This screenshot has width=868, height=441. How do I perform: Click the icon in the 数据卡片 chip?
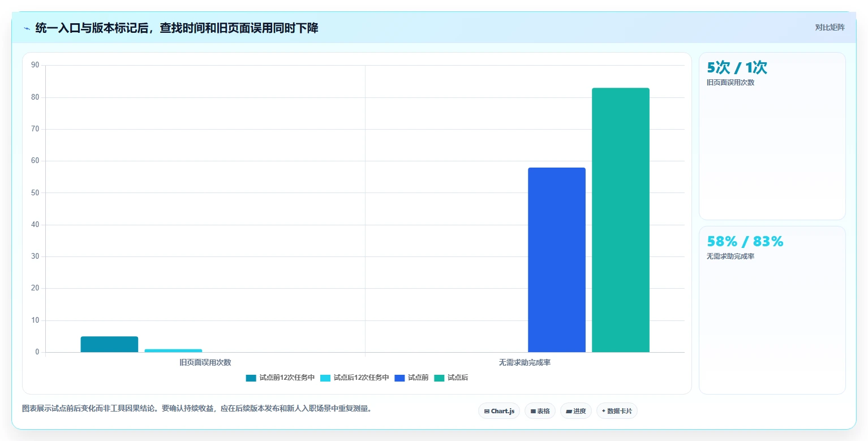pyautogui.click(x=604, y=411)
